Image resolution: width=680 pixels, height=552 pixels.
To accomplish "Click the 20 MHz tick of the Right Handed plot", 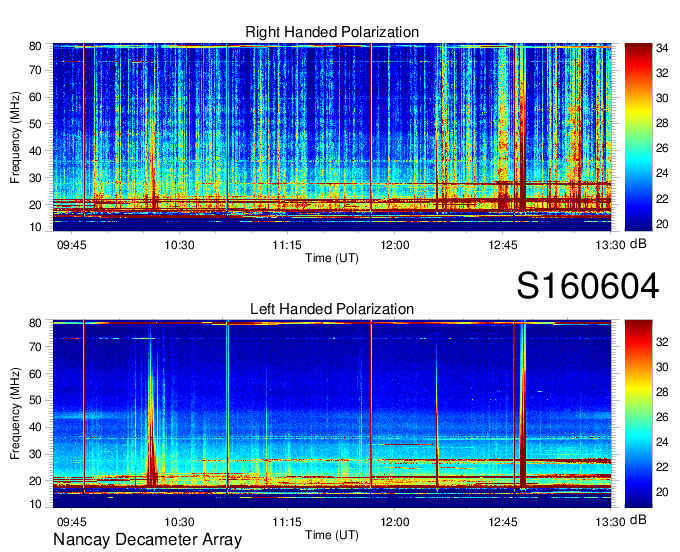I will 35,205.
